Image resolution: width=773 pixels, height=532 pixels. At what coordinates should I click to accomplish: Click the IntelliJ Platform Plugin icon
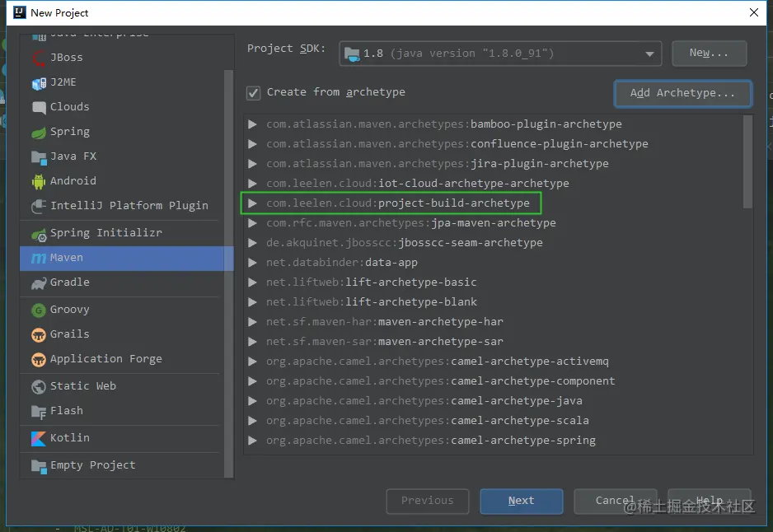[x=39, y=207]
